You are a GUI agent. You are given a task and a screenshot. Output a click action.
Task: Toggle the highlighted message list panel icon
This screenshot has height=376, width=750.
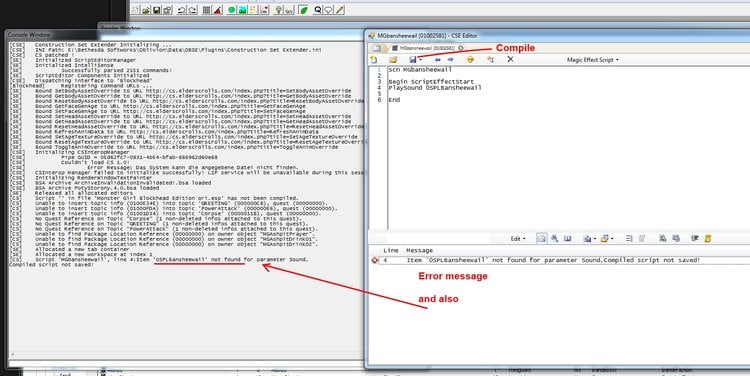[541, 238]
